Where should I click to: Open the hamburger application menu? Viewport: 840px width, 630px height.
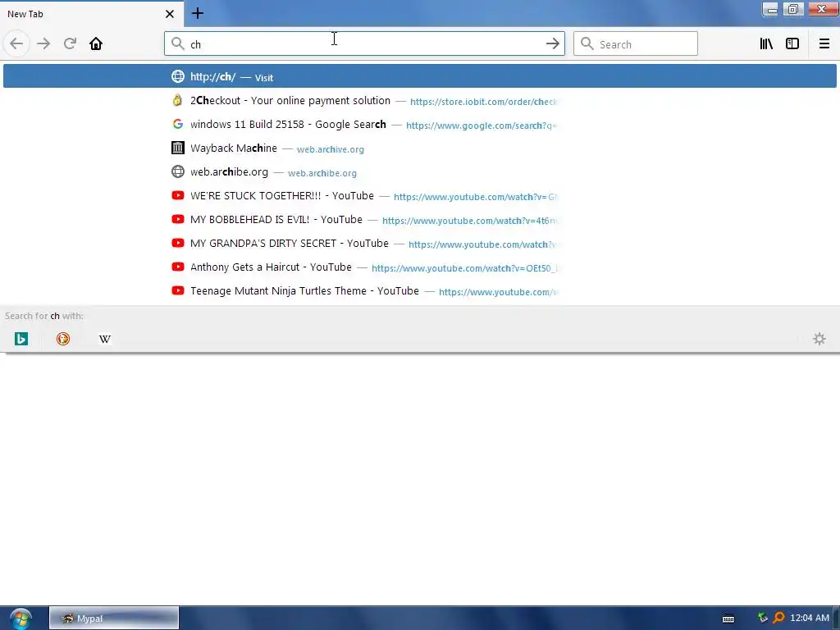tap(824, 43)
